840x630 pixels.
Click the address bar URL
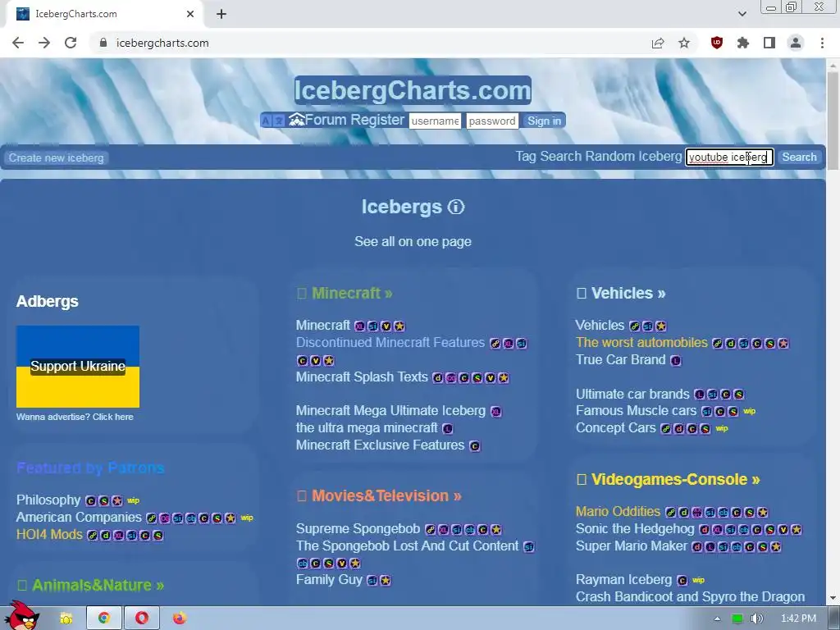pyautogui.click(x=162, y=43)
